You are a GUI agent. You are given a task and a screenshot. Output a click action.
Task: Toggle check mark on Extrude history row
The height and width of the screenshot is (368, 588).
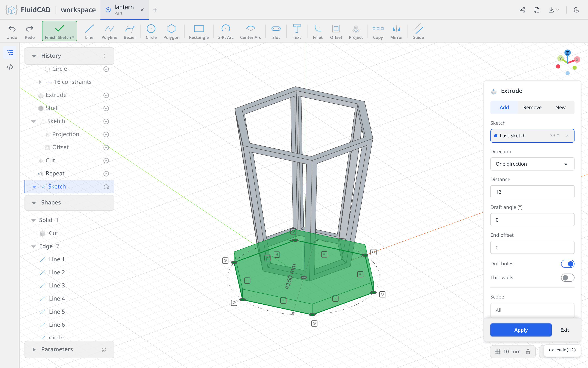point(106,95)
